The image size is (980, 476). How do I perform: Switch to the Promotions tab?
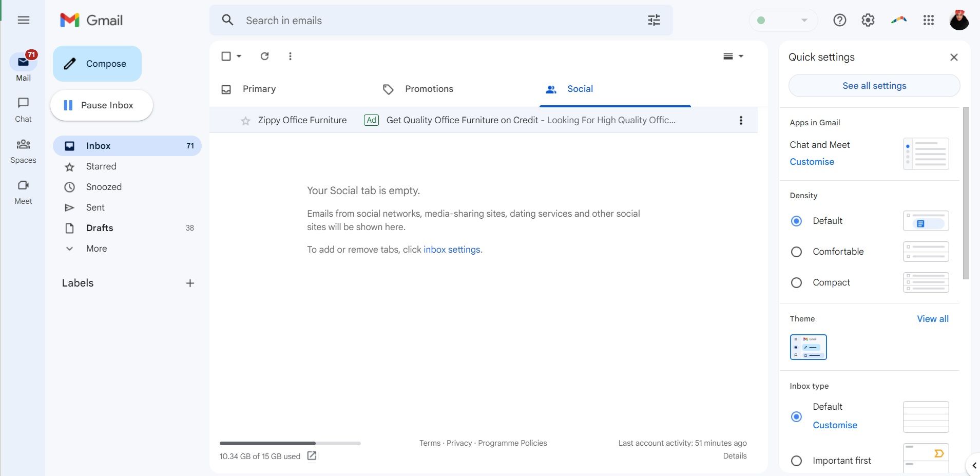pos(429,89)
